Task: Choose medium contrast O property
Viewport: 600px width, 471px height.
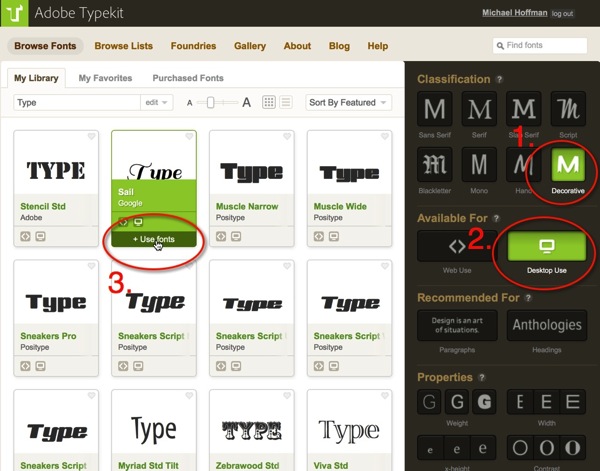Action: [546, 448]
